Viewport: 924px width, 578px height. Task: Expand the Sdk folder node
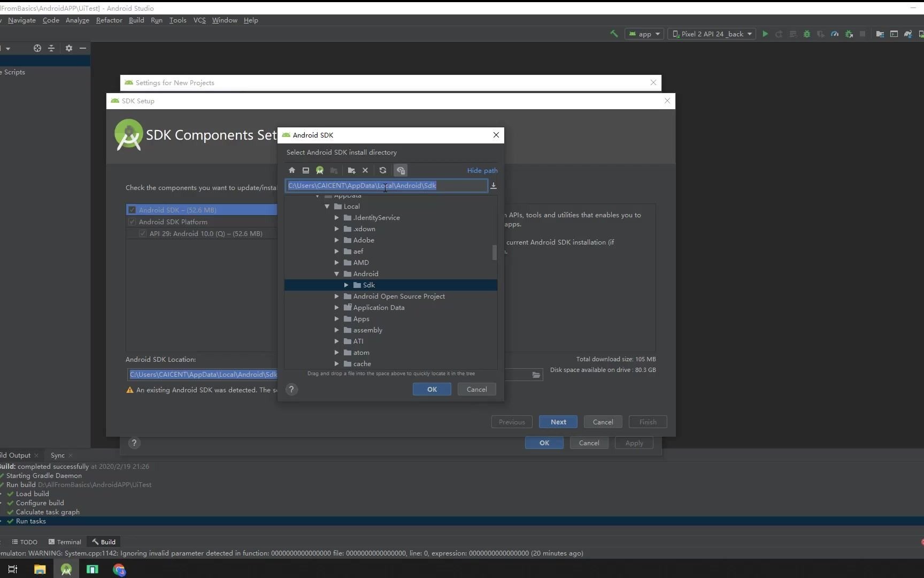[x=346, y=285]
